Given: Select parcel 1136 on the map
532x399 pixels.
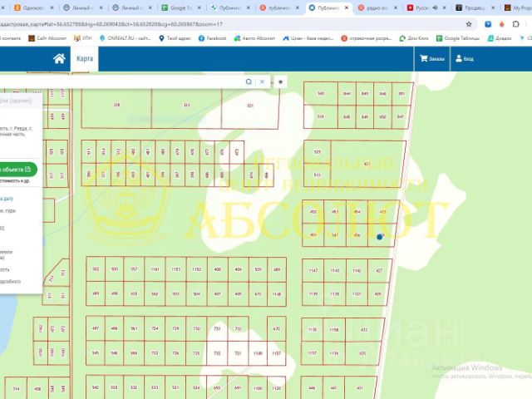Looking at the screenshot, I should 334,353.
